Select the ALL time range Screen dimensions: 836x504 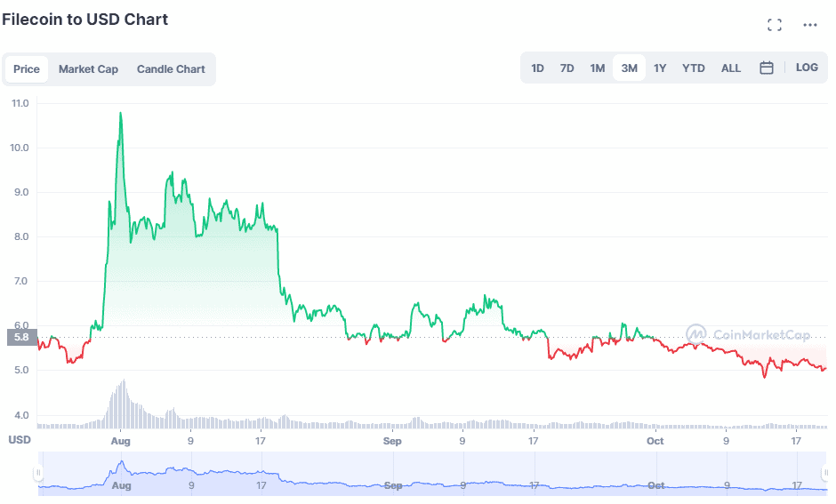click(x=731, y=68)
